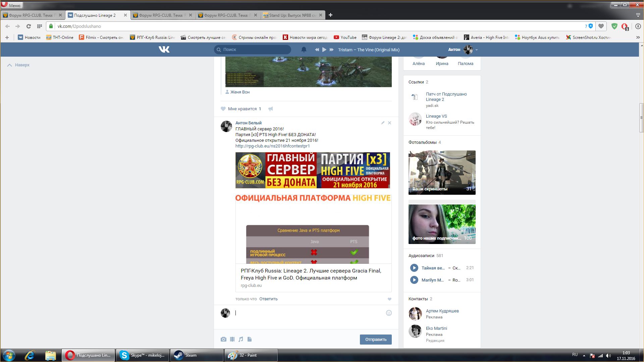
Task: Attach audio using the music note icon
Action: pos(241,339)
